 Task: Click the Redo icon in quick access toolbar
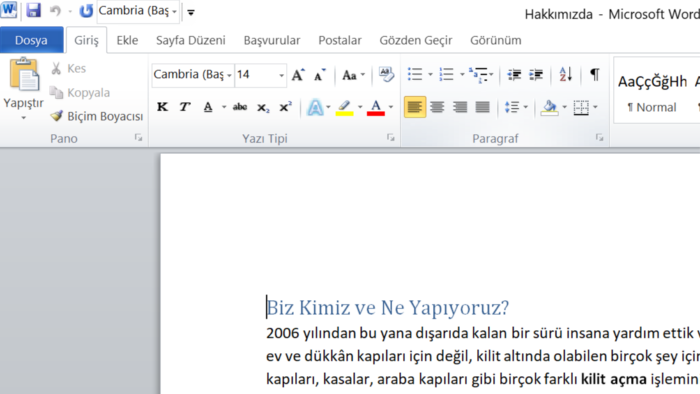click(x=85, y=11)
